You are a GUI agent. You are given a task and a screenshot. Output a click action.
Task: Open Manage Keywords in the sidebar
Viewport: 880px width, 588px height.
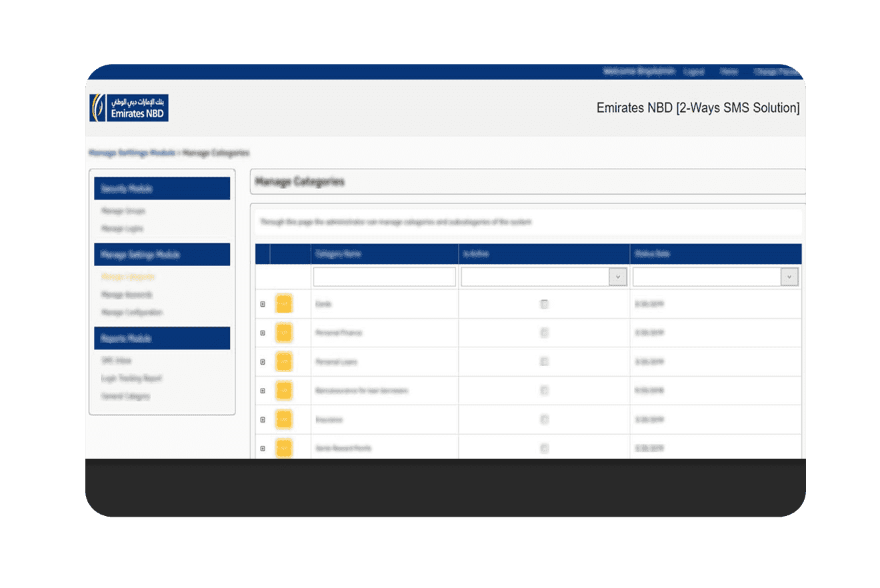(x=127, y=295)
